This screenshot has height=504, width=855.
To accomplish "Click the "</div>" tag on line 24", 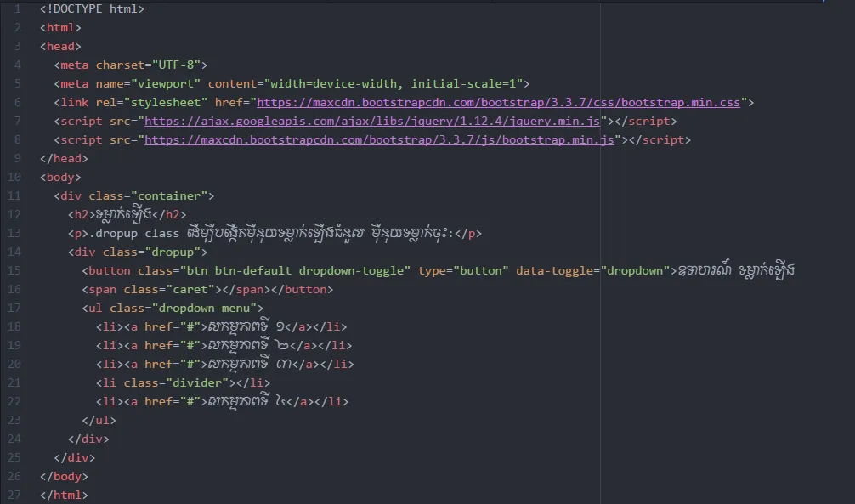I will (89, 439).
